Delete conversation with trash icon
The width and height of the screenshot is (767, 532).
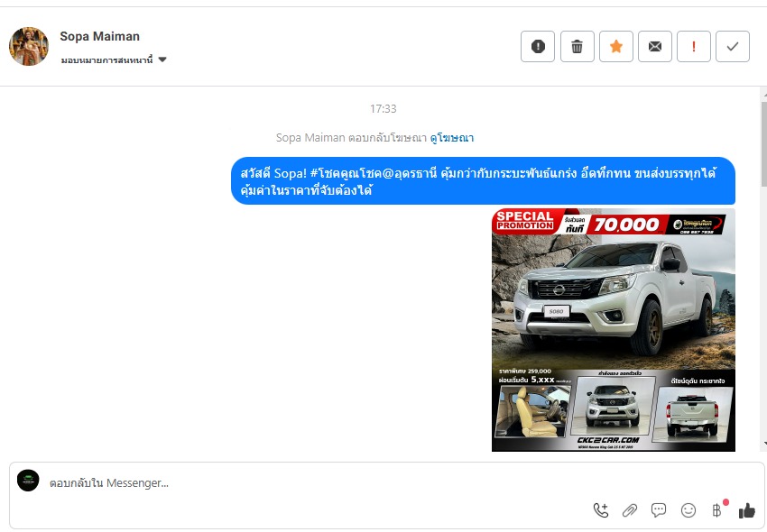pyautogui.click(x=578, y=47)
